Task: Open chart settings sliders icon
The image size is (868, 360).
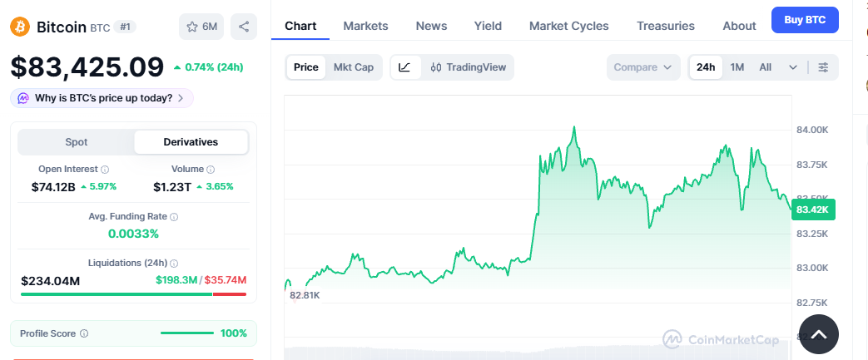Action: pos(824,67)
